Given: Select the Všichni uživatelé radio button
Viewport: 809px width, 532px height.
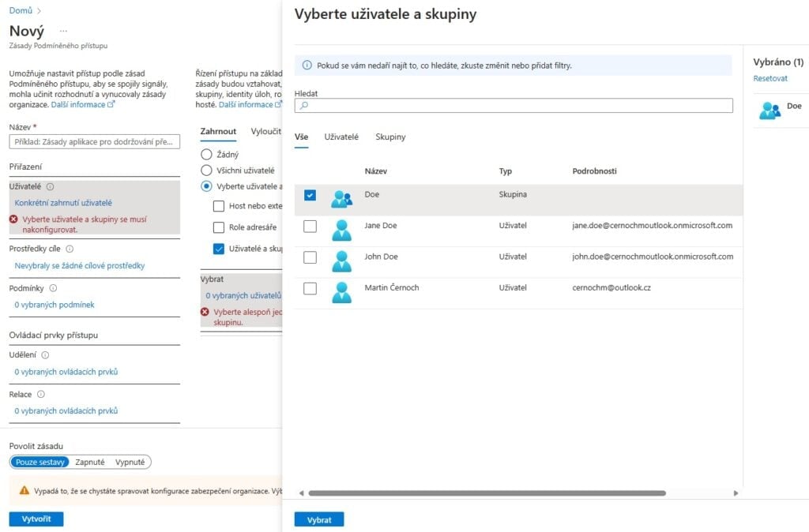Looking at the screenshot, I should click(x=206, y=170).
